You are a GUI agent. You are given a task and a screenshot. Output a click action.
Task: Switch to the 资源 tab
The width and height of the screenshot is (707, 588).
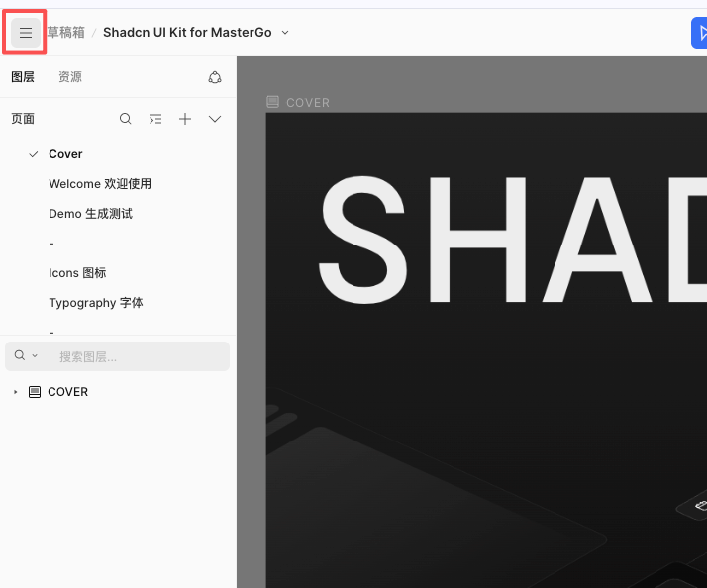(70, 77)
